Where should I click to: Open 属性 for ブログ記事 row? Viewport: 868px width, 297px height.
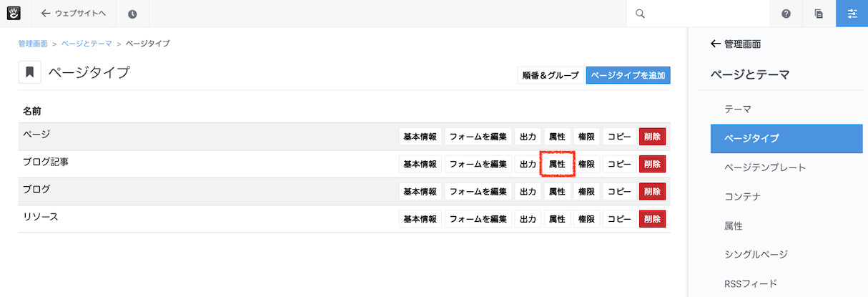557,164
